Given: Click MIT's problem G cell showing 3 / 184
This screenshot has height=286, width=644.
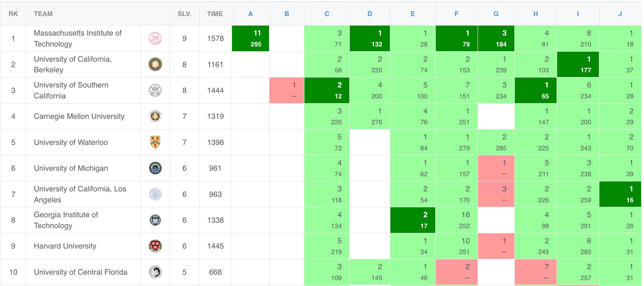Looking at the screenshot, I should coord(496,38).
